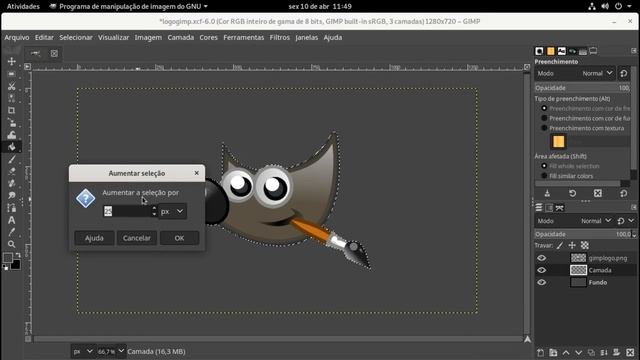The height and width of the screenshot is (360, 640).
Task: Hide the gimplogo.png layer
Action: pos(542,258)
